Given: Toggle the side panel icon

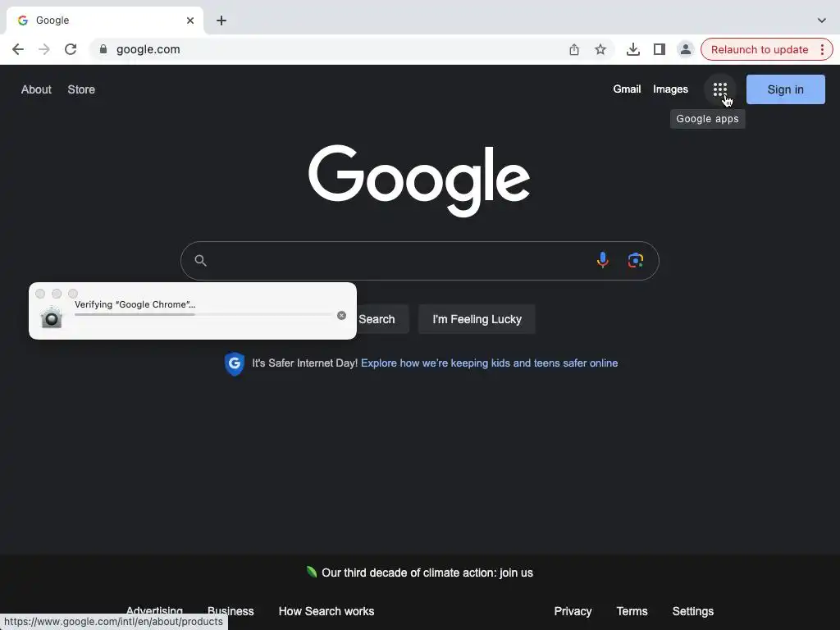Looking at the screenshot, I should [659, 49].
